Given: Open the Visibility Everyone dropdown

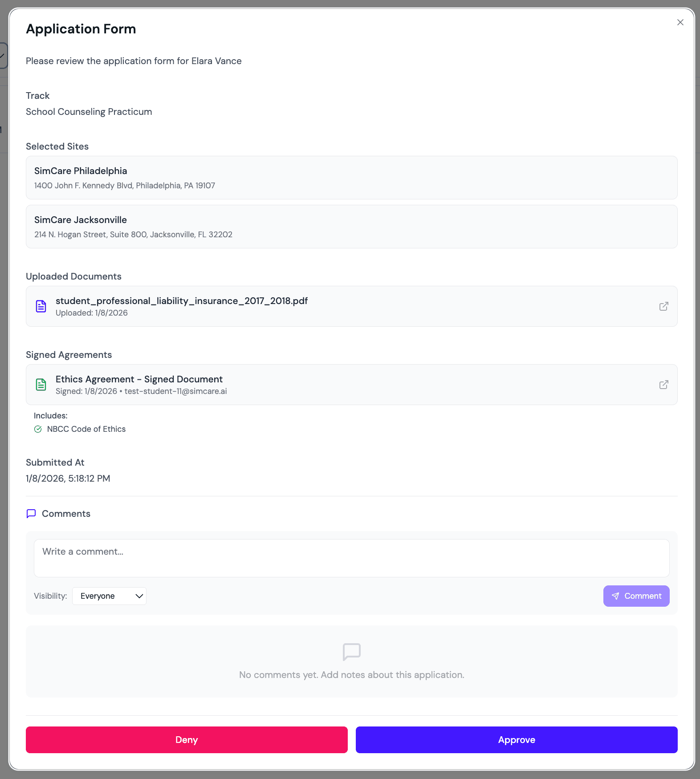Looking at the screenshot, I should [x=109, y=596].
